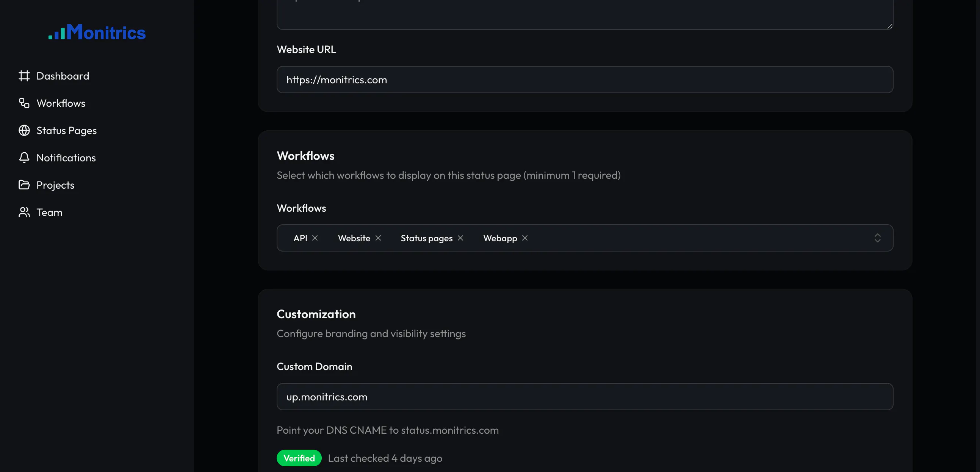
Task: Go to the Team page
Action: tap(50, 212)
